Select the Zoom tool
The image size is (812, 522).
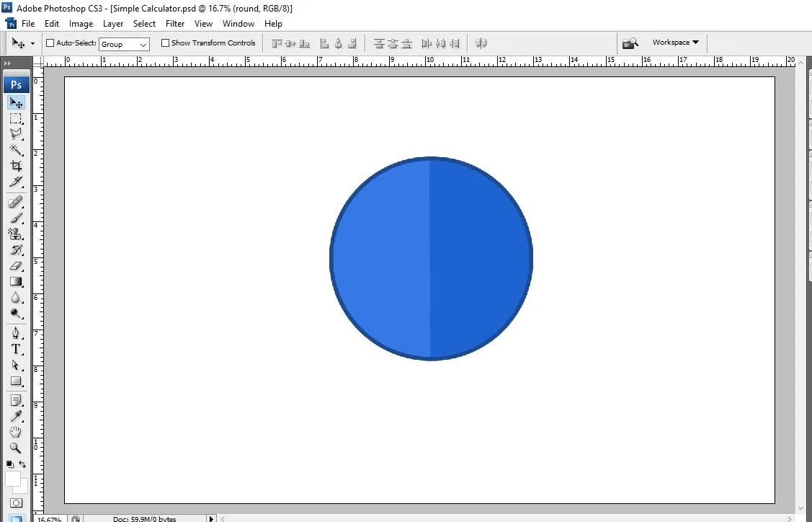click(x=16, y=448)
